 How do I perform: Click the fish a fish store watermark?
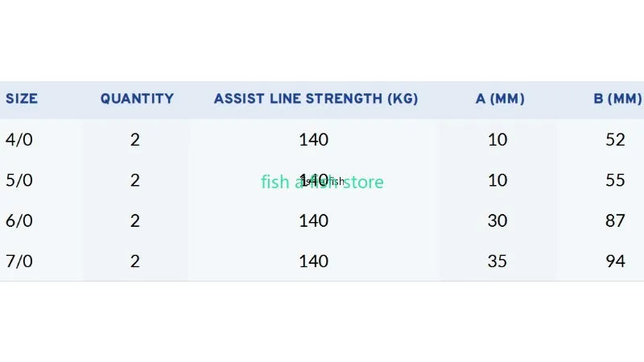tap(323, 182)
